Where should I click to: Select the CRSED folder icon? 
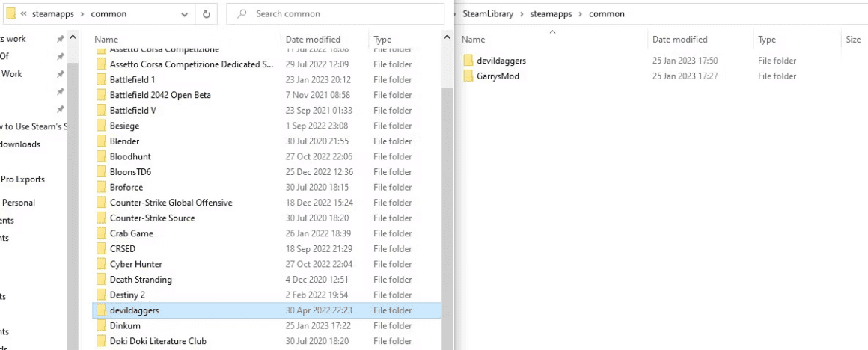click(x=101, y=249)
